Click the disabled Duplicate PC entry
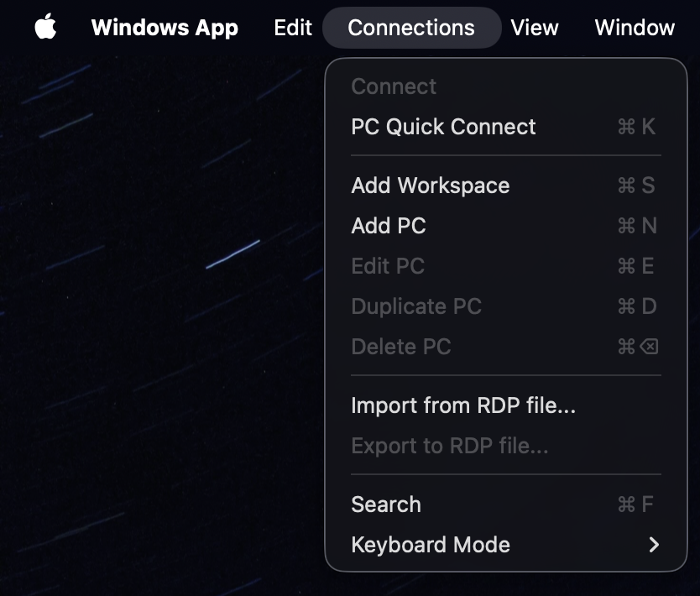The image size is (700, 596). tap(506, 306)
